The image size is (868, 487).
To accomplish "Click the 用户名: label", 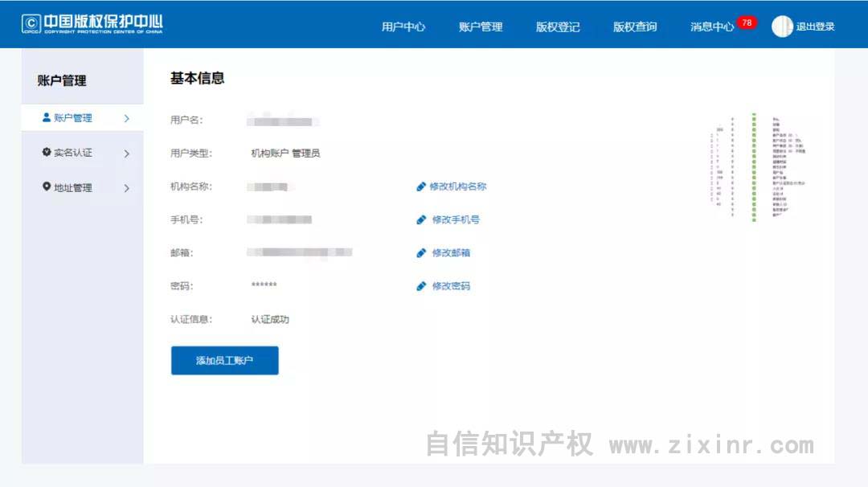I will [x=186, y=120].
